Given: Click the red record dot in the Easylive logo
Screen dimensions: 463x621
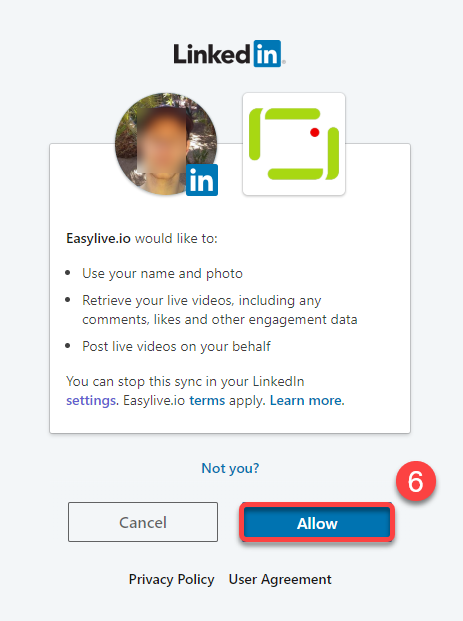Looking at the screenshot, I should [315, 132].
